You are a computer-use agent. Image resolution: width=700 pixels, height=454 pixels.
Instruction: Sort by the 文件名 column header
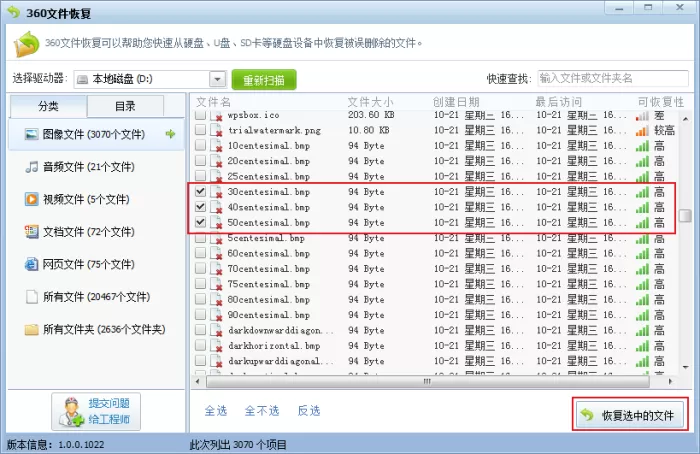click(x=213, y=102)
